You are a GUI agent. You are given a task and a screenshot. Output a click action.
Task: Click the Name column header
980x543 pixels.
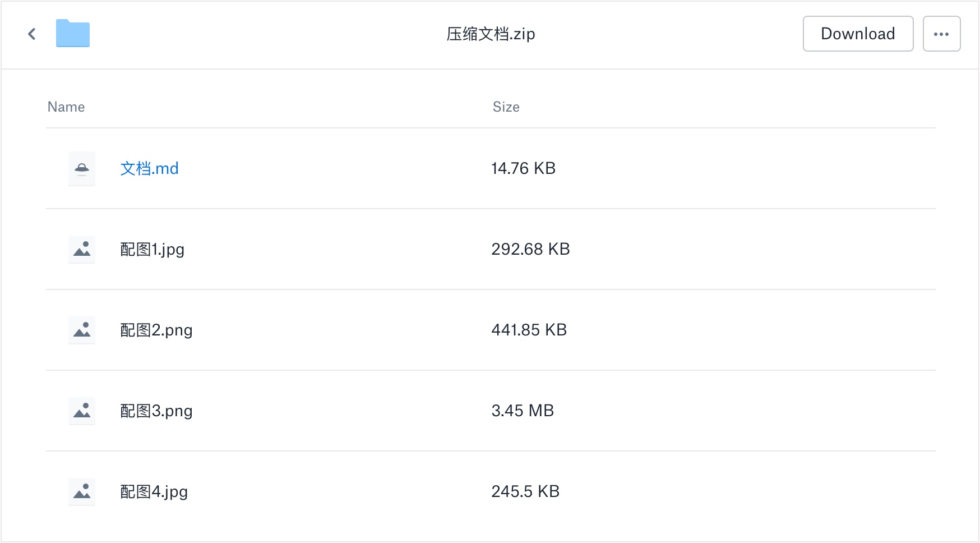(x=66, y=107)
